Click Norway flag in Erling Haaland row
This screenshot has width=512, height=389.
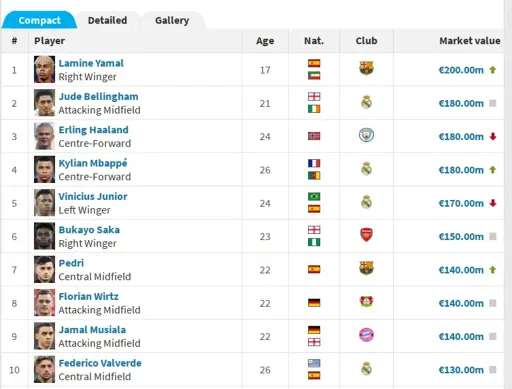click(x=314, y=136)
